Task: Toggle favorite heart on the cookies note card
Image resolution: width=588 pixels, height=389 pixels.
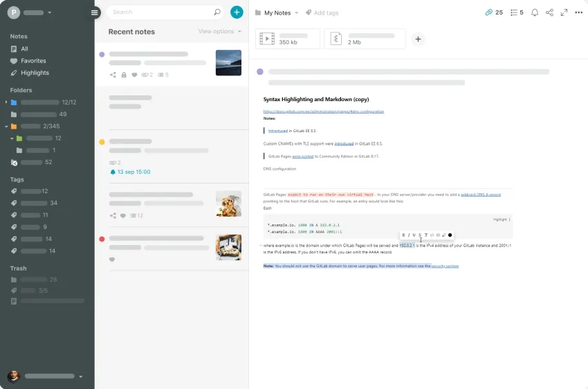Action: click(x=123, y=216)
